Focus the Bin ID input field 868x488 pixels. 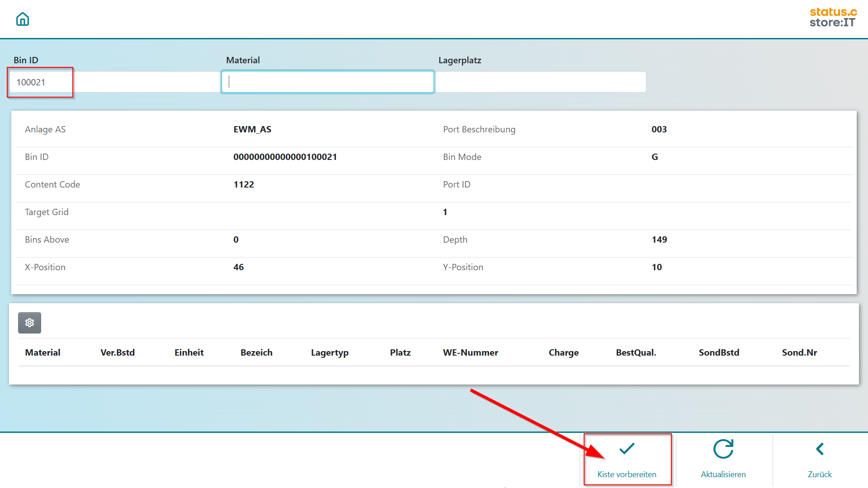pos(113,82)
